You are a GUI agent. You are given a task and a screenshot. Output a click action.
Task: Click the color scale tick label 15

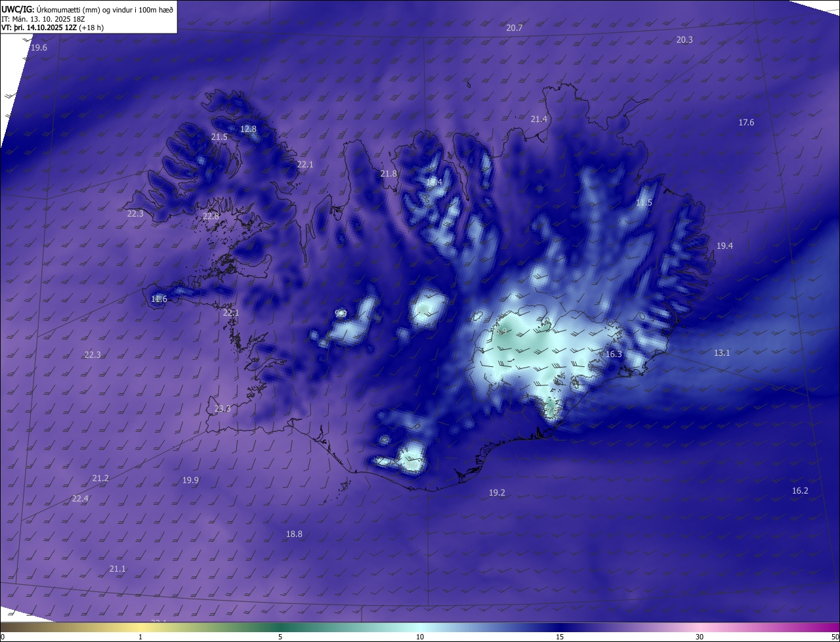click(560, 637)
